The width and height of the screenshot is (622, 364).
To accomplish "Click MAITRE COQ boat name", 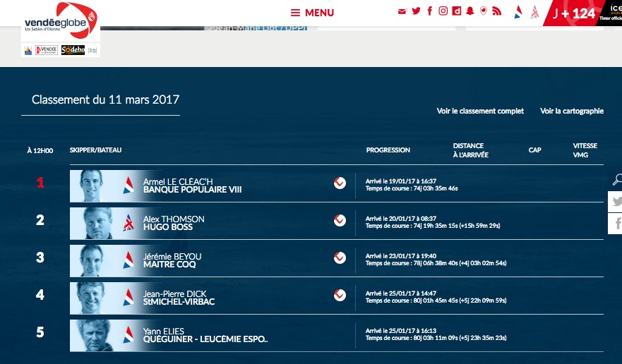I will coord(169,264).
